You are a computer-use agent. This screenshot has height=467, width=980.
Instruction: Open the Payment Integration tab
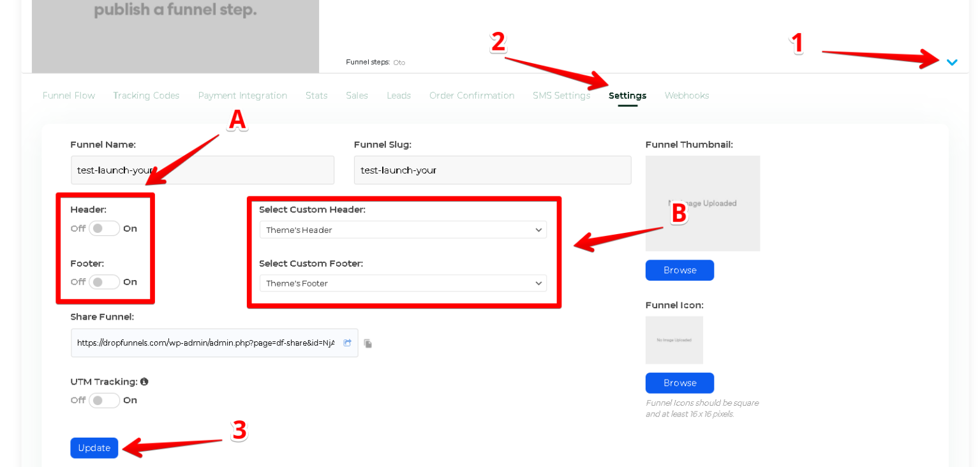[242, 95]
